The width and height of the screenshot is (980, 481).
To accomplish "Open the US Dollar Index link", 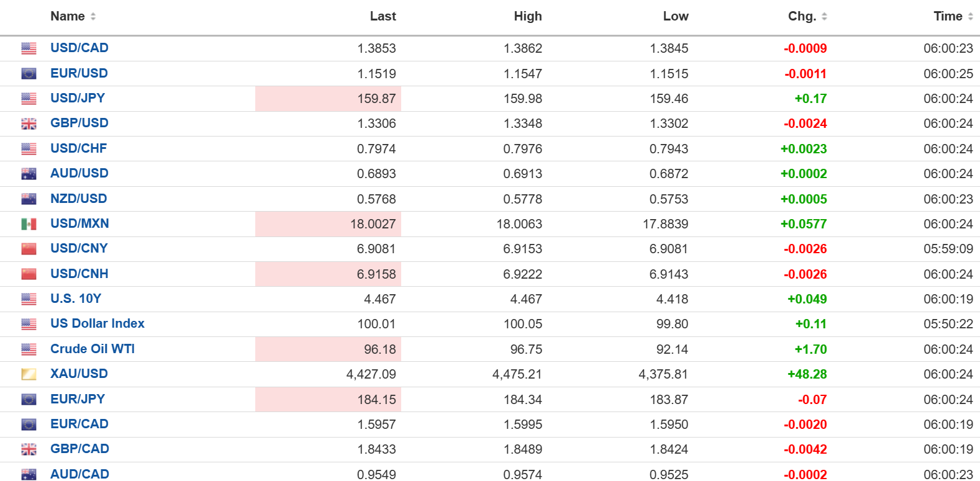I will 98,323.
